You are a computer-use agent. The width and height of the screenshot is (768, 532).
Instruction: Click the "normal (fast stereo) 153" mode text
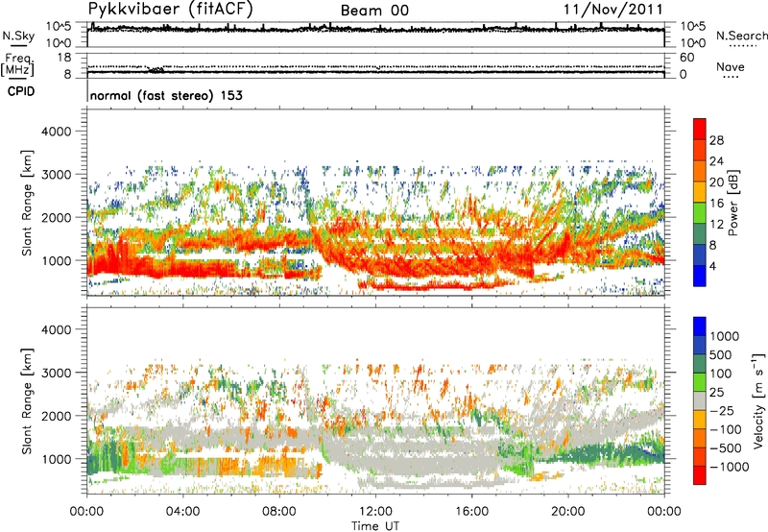pyautogui.click(x=166, y=95)
